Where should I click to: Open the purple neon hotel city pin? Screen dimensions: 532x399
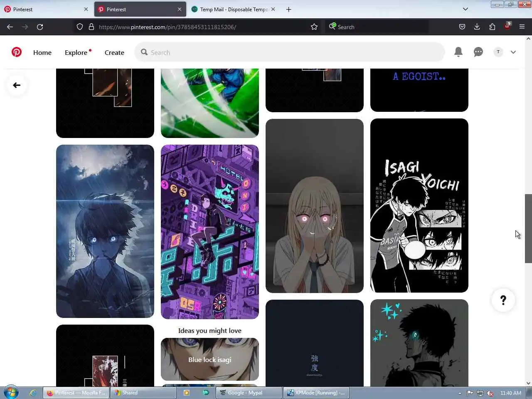pos(209,232)
